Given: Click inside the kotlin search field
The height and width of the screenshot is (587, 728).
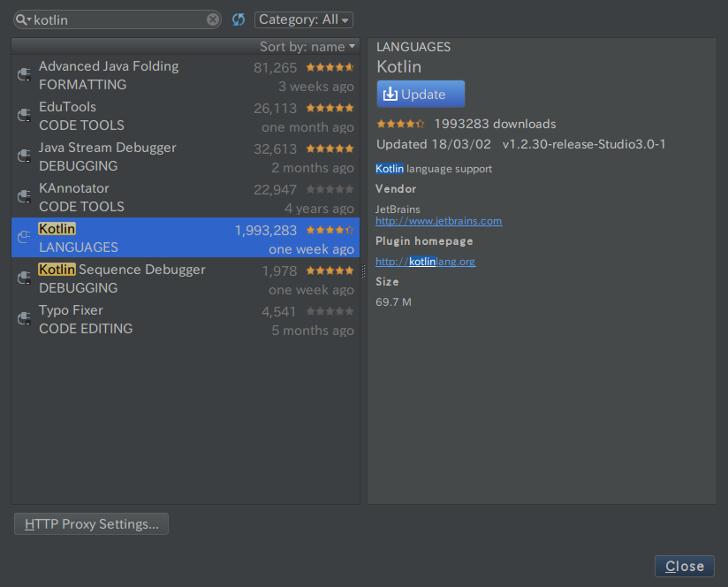Looking at the screenshot, I should pyautogui.click(x=118, y=20).
